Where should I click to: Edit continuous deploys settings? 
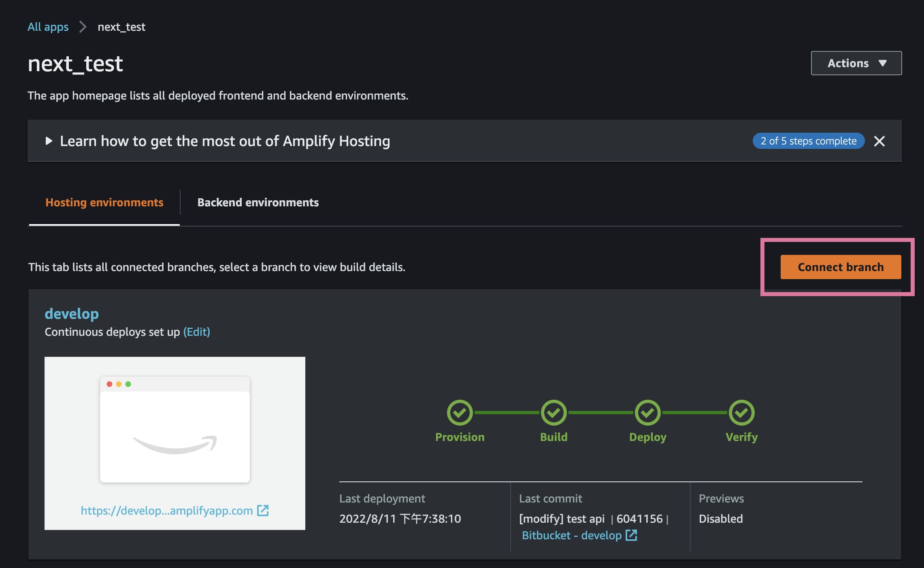tap(197, 332)
